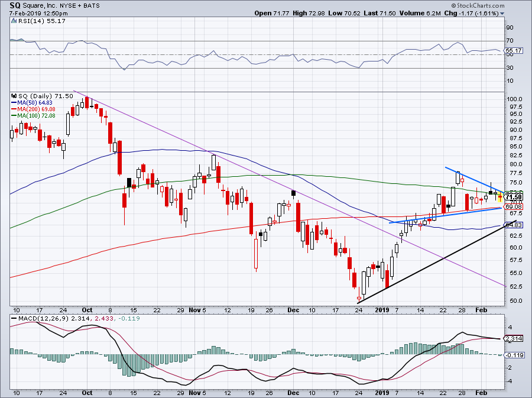The image size is (532, 398).
Task: Click the 'Open 71.77' value
Action: 272,13
